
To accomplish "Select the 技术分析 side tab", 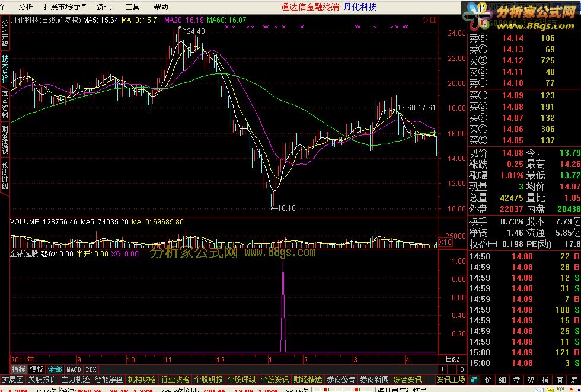I will 5,69.
